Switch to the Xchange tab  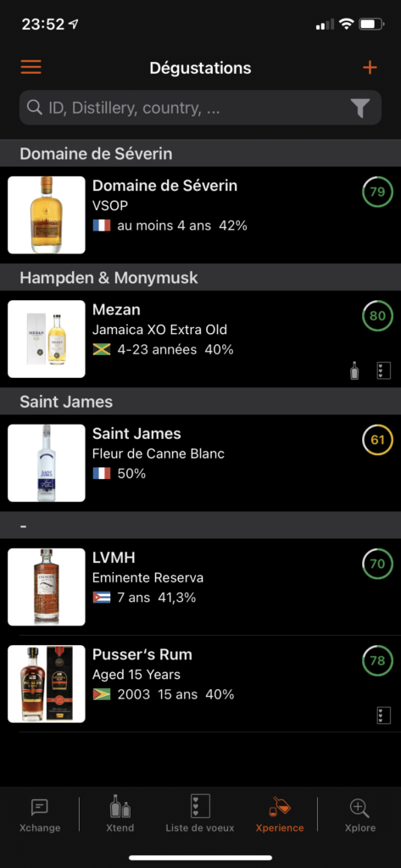coord(40,815)
